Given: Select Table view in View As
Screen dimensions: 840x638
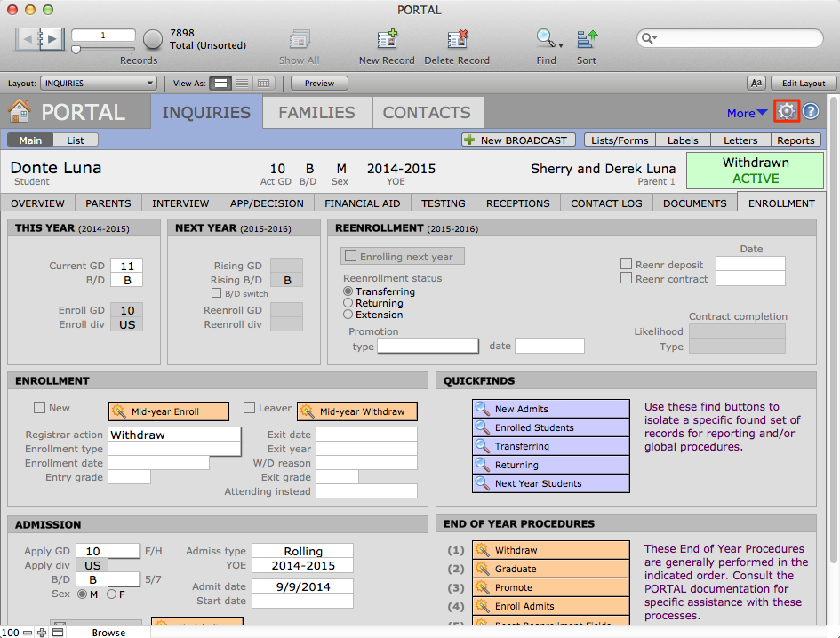Looking at the screenshot, I should pos(264,83).
